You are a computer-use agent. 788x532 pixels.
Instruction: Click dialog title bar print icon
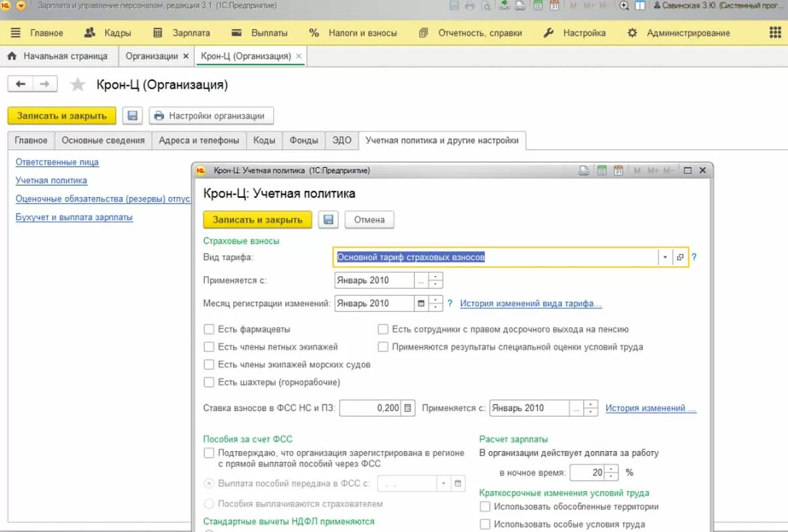[584, 170]
